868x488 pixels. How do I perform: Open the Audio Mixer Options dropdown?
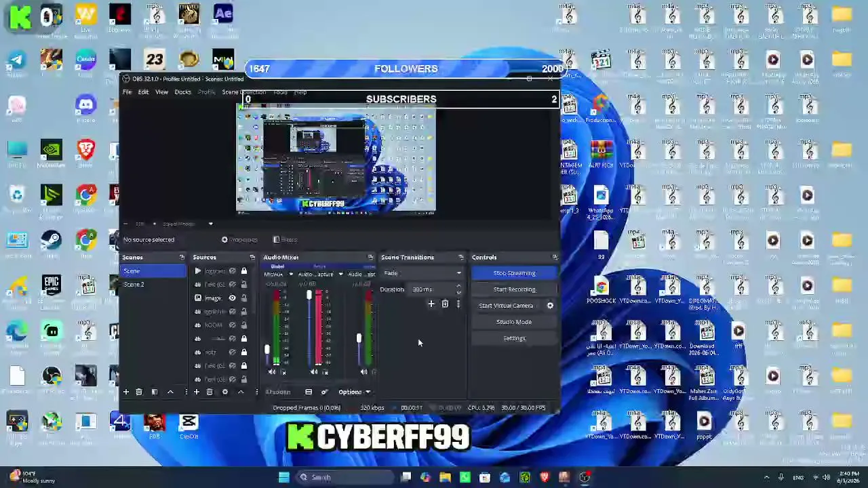(355, 392)
